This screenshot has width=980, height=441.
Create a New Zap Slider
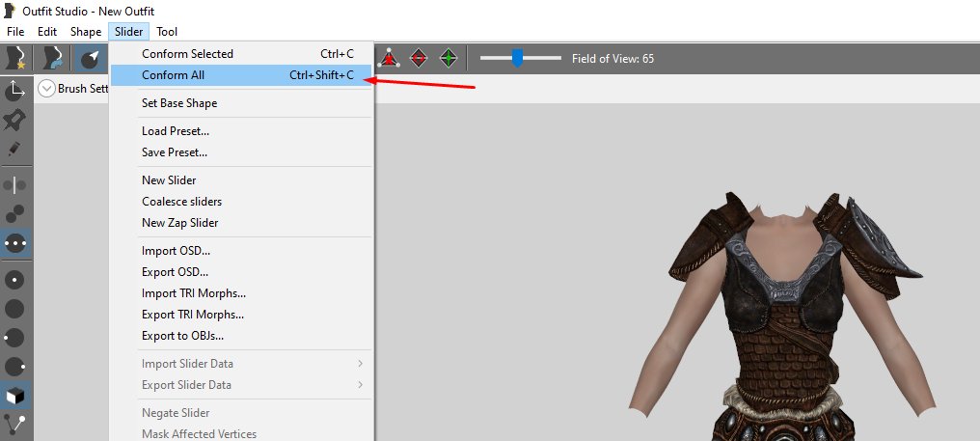point(241,223)
